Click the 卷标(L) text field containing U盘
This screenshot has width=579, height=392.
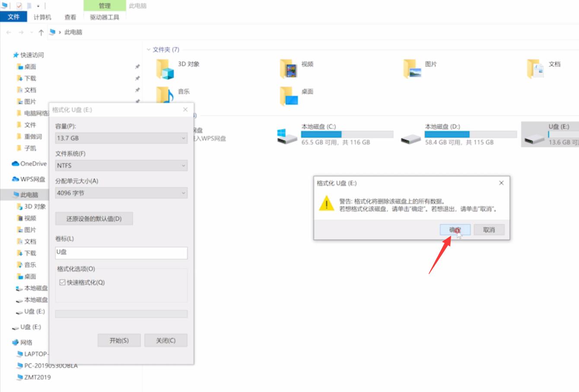[121, 253]
